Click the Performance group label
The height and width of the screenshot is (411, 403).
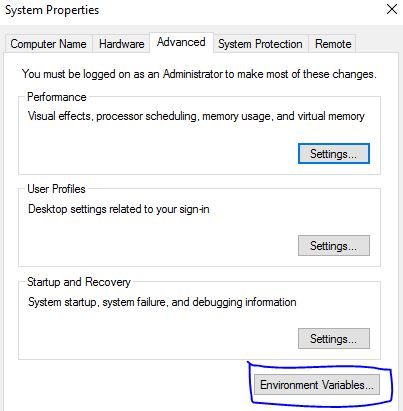[x=57, y=97]
